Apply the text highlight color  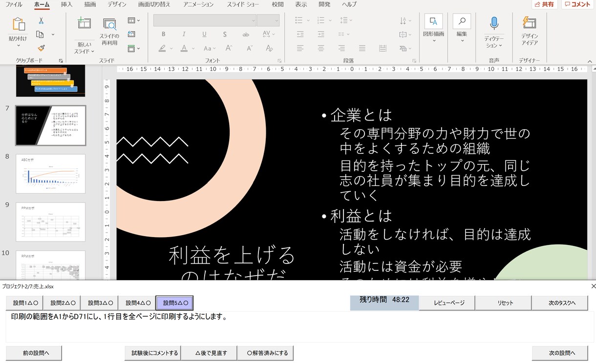click(x=162, y=48)
